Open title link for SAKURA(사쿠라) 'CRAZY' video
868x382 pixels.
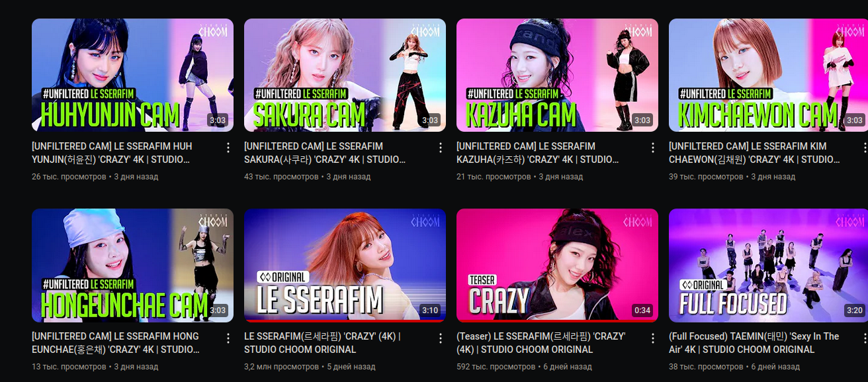tap(325, 153)
